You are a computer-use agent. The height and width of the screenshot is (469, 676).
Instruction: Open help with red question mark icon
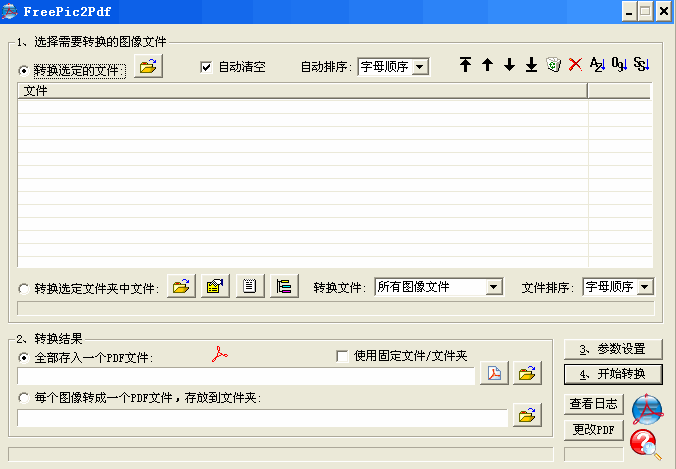pos(645,444)
